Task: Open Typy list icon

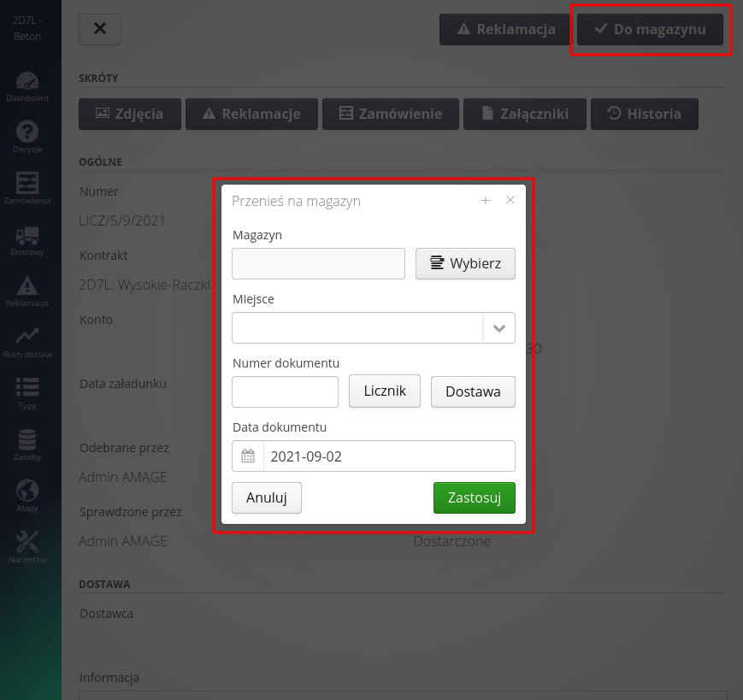Action: [27, 390]
